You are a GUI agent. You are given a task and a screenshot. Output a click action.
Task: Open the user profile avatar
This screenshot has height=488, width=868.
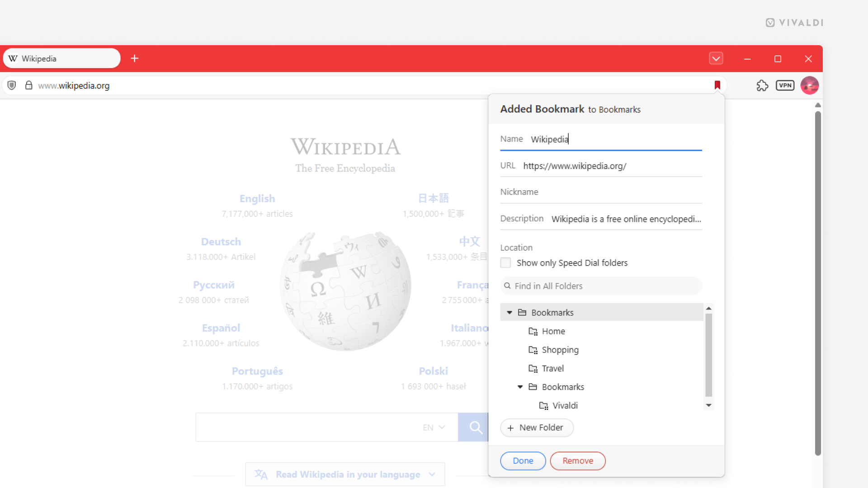click(809, 85)
